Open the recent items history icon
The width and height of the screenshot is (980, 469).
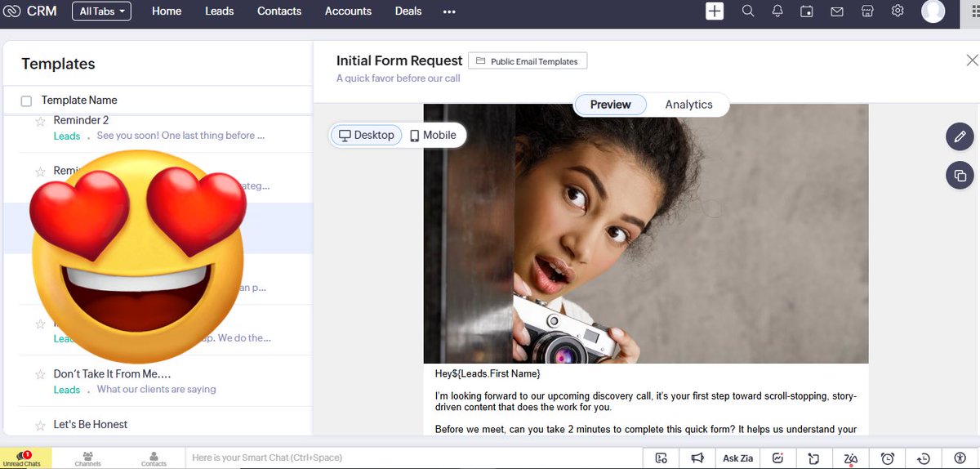pos(924,458)
